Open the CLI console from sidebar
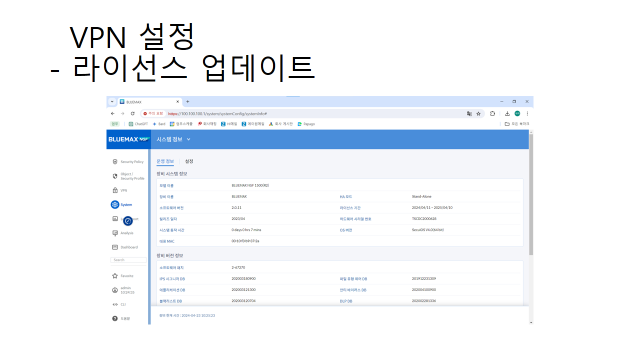640x360 pixels. pyautogui.click(x=119, y=304)
